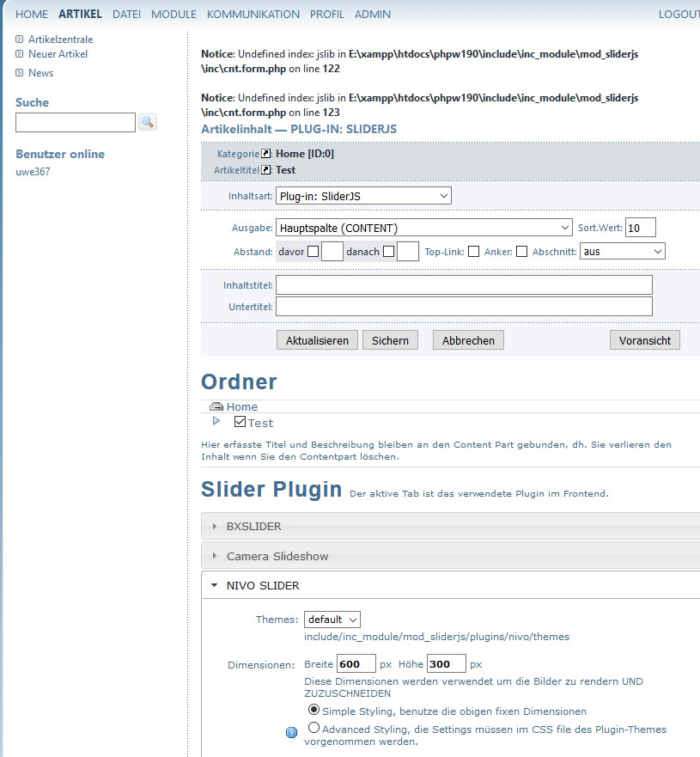This screenshot has height=757, width=700.
Task: Open the Abschnitt dropdown
Action: click(623, 252)
